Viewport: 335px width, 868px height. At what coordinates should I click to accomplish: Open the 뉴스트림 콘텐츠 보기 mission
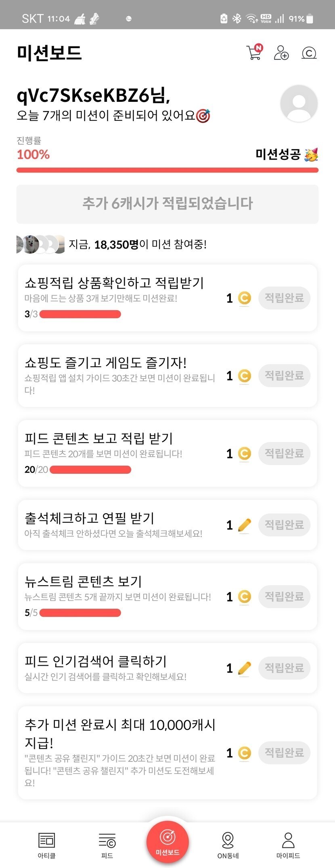[84, 581]
